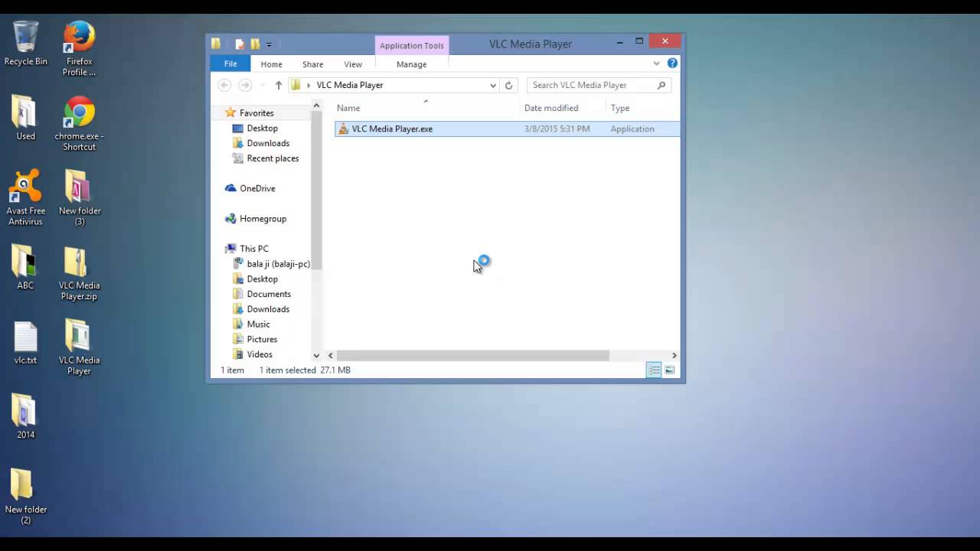Click the horizontal scrollbar thumb in file list
Viewport: 980px width, 551px height.
click(472, 355)
